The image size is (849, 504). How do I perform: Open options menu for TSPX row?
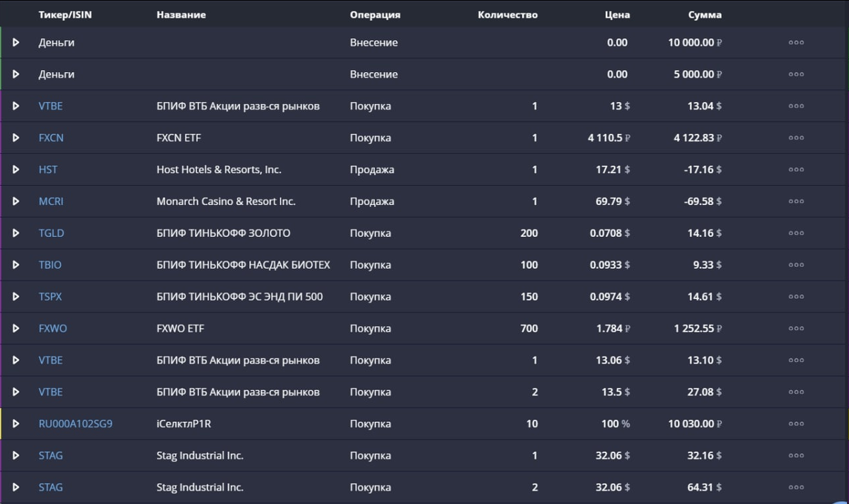(796, 297)
